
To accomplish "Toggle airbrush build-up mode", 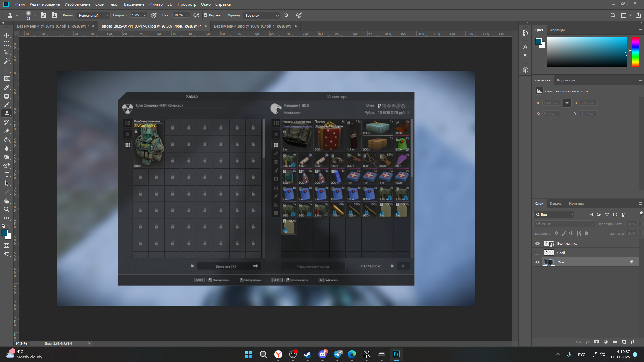I will coord(196,15).
